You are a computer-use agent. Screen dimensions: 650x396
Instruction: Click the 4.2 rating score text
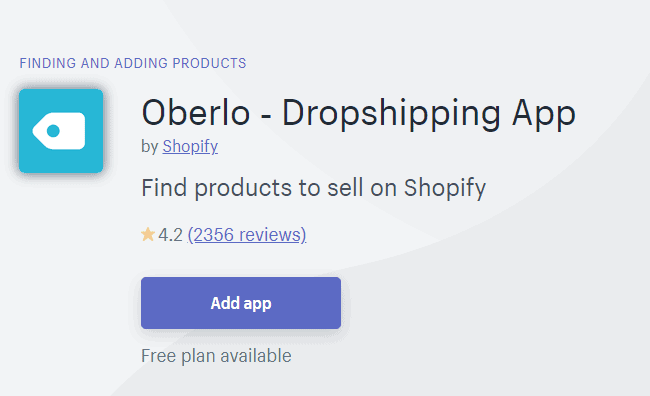tap(170, 235)
